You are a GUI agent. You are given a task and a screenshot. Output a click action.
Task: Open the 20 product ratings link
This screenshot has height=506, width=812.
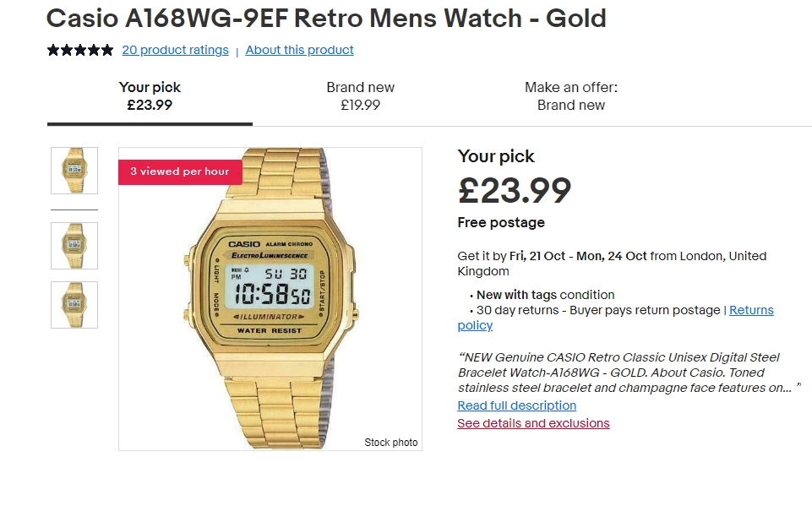(x=175, y=50)
